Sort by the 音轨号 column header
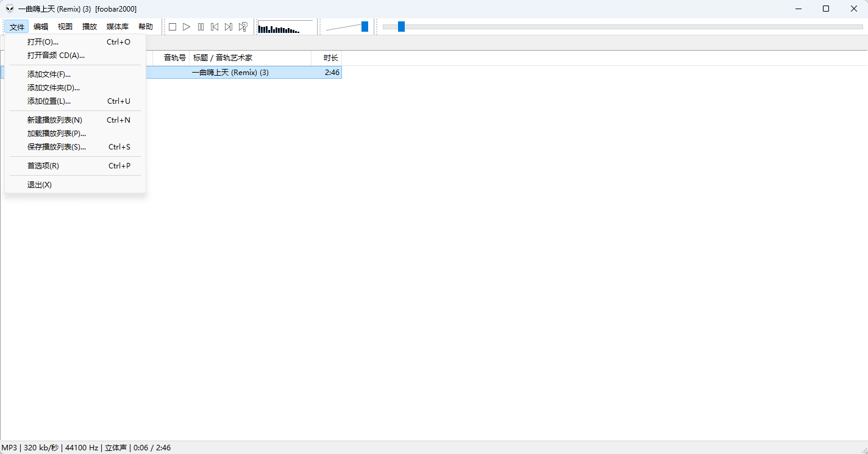Screen dimensions: 868x454 [x=171, y=58]
